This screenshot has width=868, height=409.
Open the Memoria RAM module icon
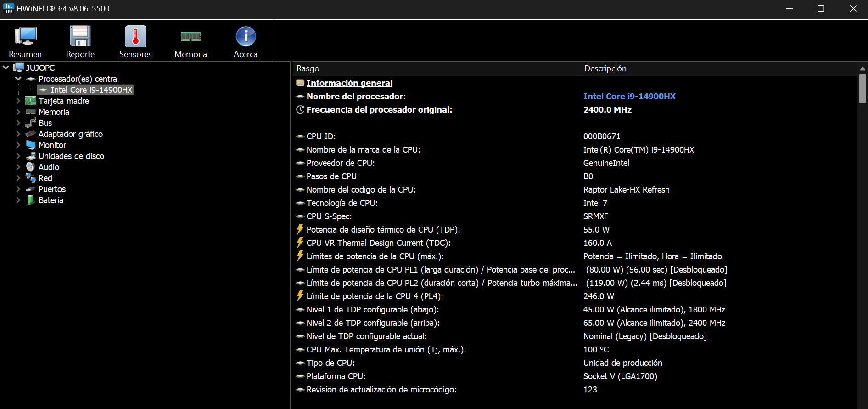pyautogui.click(x=190, y=36)
